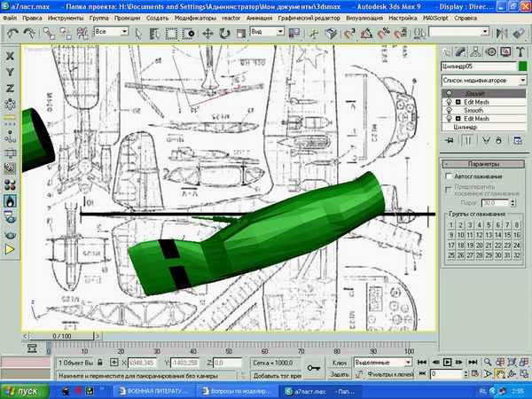Click the yellow play triangle in left toolbar
The width and height of the screenshot is (532, 399).
pyautogui.click(x=10, y=250)
